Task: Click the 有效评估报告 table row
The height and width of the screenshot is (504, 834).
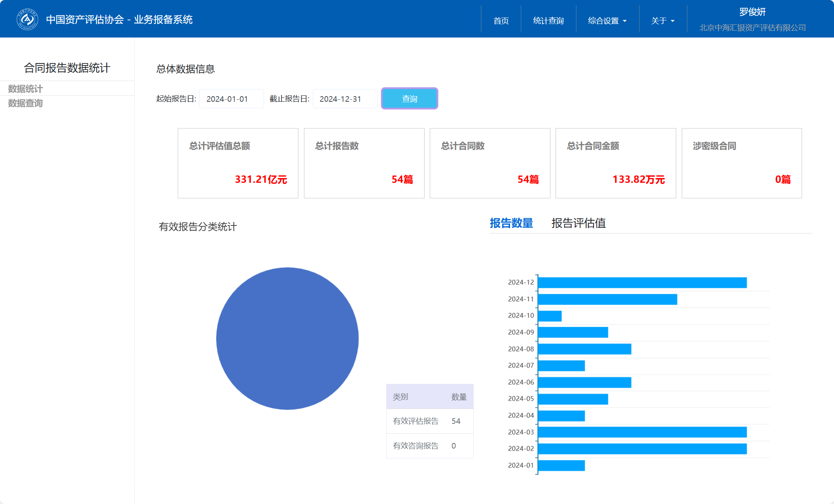Action: [429, 421]
